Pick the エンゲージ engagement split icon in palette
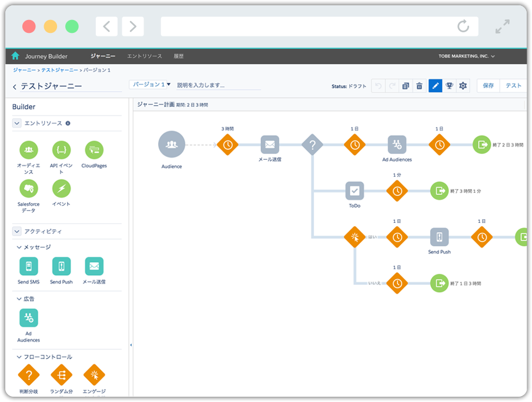 [94, 375]
